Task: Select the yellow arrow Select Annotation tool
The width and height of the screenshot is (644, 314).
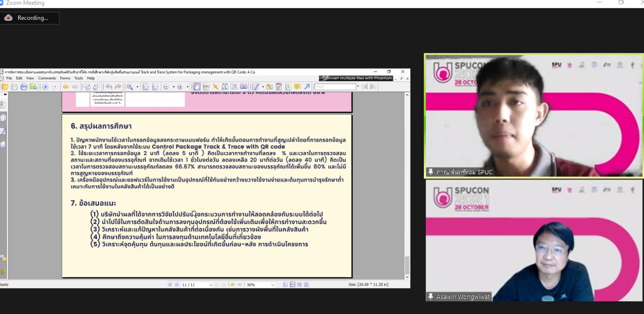Action: point(215,87)
